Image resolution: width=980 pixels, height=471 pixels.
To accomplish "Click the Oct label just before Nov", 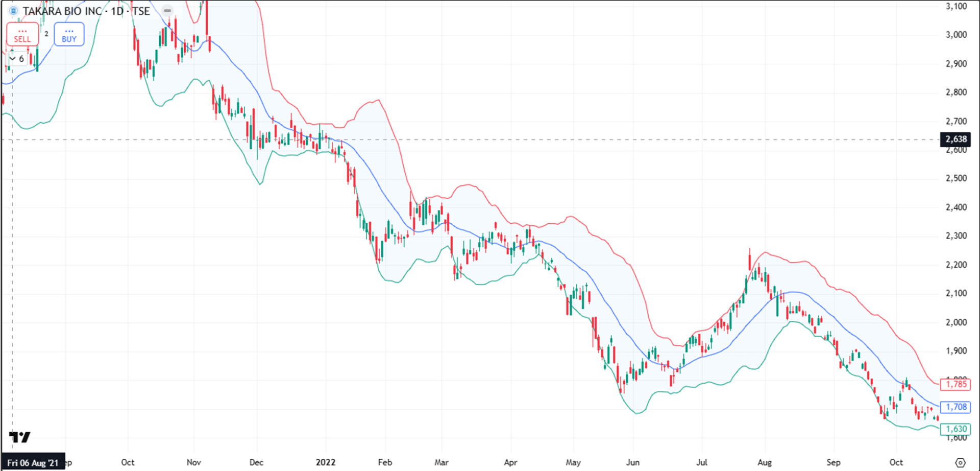I will pos(128,462).
